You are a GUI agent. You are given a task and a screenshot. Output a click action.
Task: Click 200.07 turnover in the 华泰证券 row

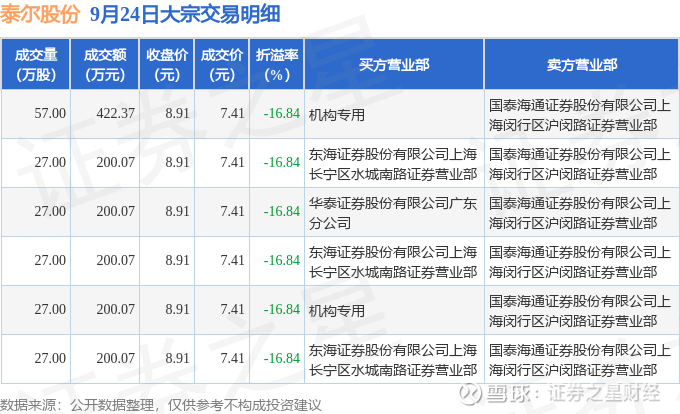point(115,212)
